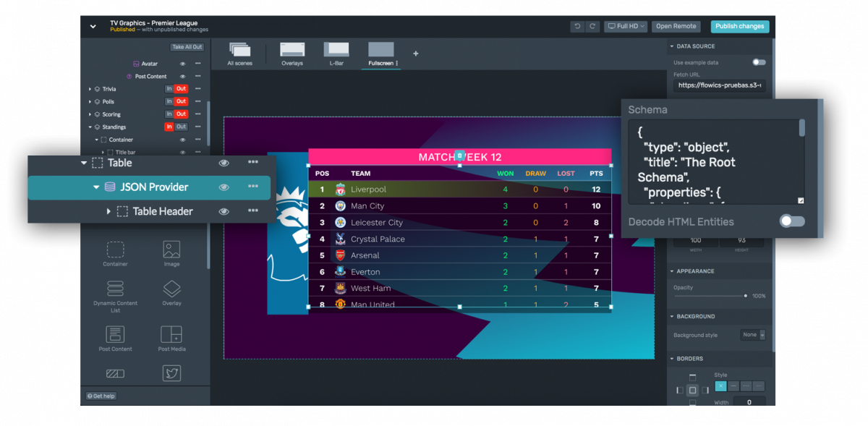
Task: Open more options for Container layer
Action: [x=197, y=140]
